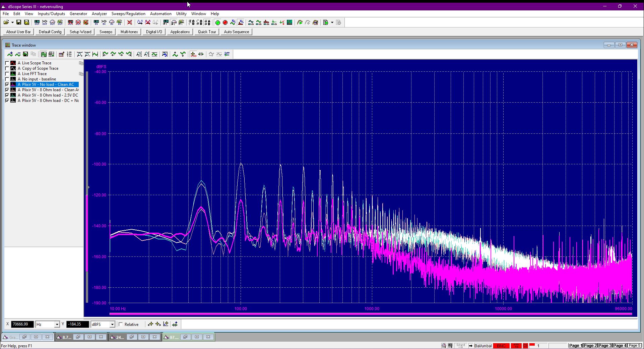
Task: Uncheck Plixir 5V - 8 Ohm load - Clean AC trace
Action: point(7,90)
